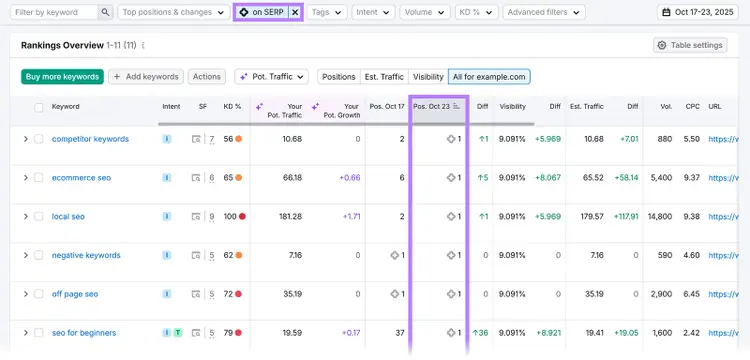This screenshot has width=750, height=360.
Task: Click the calendar icon in date range
Action: (666, 12)
